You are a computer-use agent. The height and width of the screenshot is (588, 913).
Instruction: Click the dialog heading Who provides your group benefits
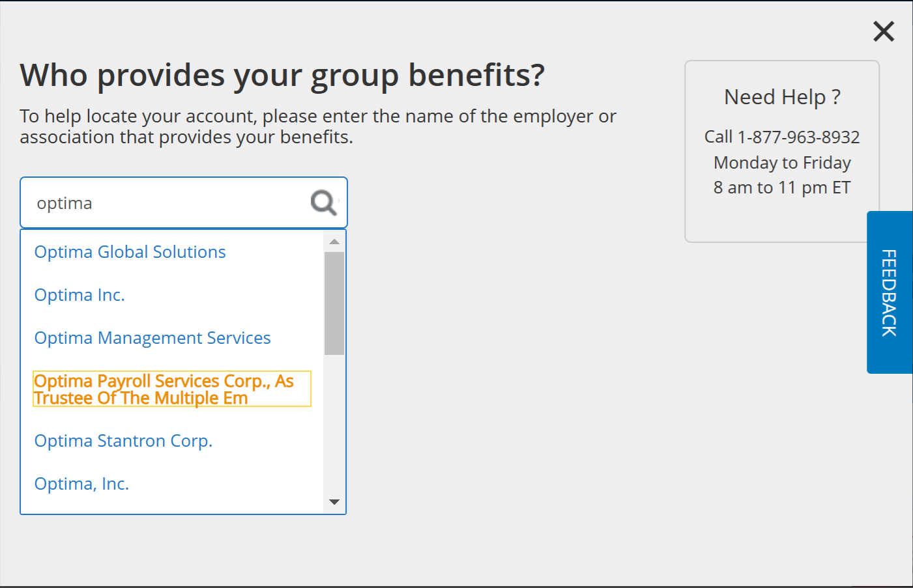pos(282,76)
